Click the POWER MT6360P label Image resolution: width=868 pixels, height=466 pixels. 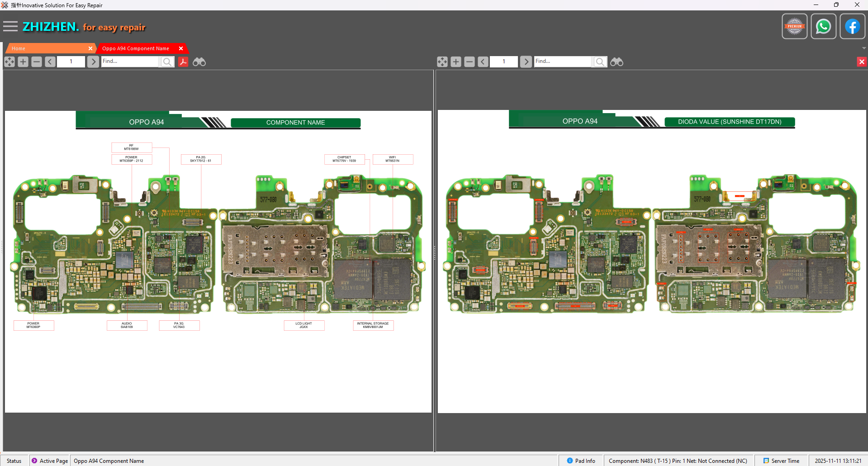coord(33,325)
